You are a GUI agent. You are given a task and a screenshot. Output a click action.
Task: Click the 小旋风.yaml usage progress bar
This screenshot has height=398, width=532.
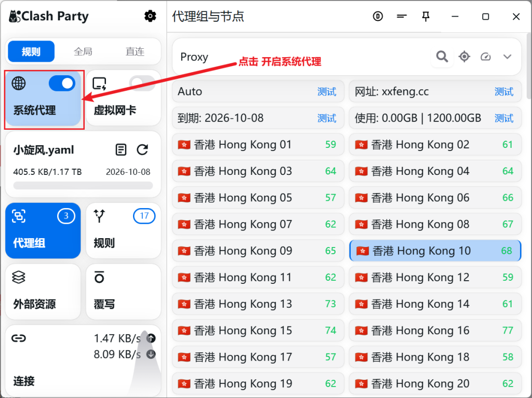[83, 186]
